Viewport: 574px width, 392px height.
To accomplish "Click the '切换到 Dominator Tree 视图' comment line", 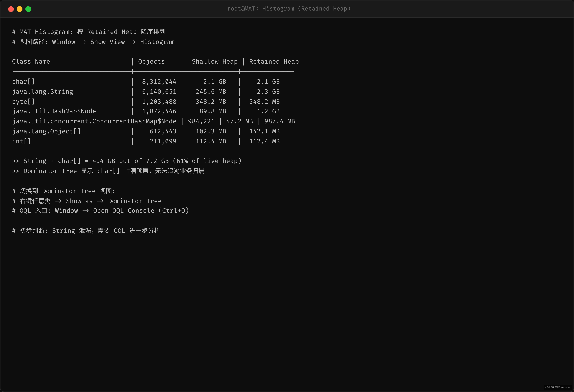I will coord(64,191).
